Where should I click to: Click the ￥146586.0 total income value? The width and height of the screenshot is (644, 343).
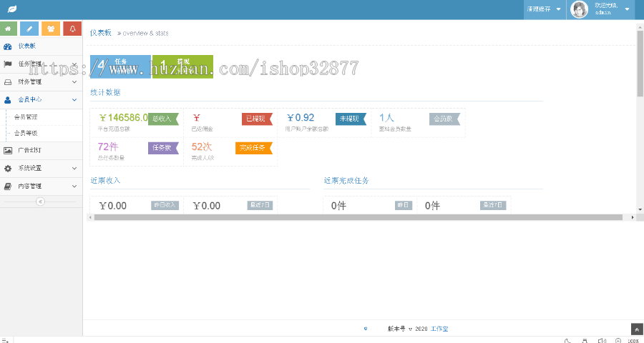click(x=124, y=118)
